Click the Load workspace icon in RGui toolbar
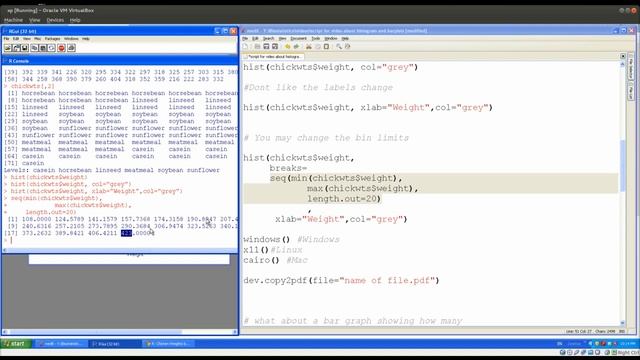Screen dimensions: 640x360 coord(16,48)
